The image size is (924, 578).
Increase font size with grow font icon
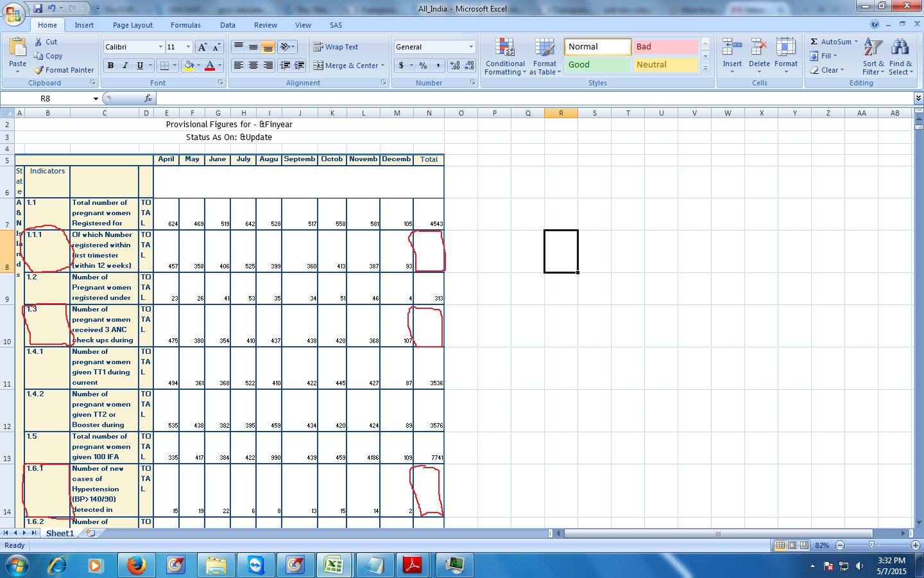(202, 47)
